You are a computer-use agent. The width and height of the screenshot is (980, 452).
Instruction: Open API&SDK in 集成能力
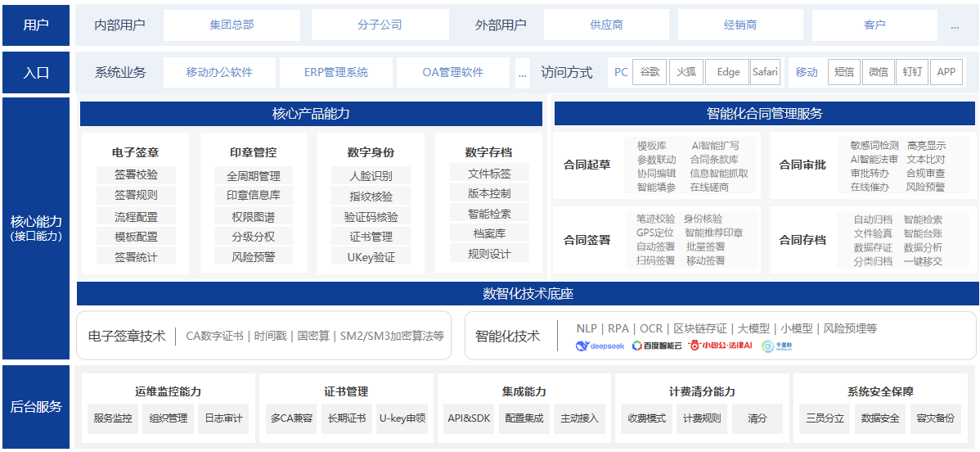pyautogui.click(x=469, y=418)
